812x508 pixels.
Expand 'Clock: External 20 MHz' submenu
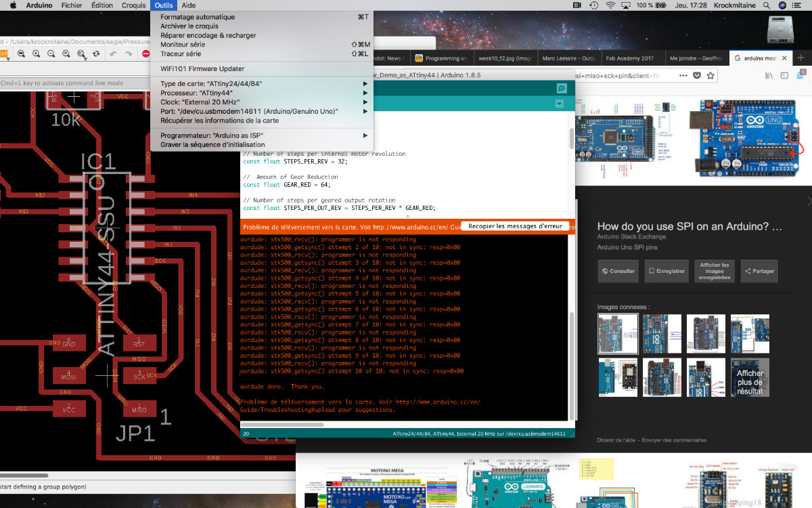click(261, 102)
